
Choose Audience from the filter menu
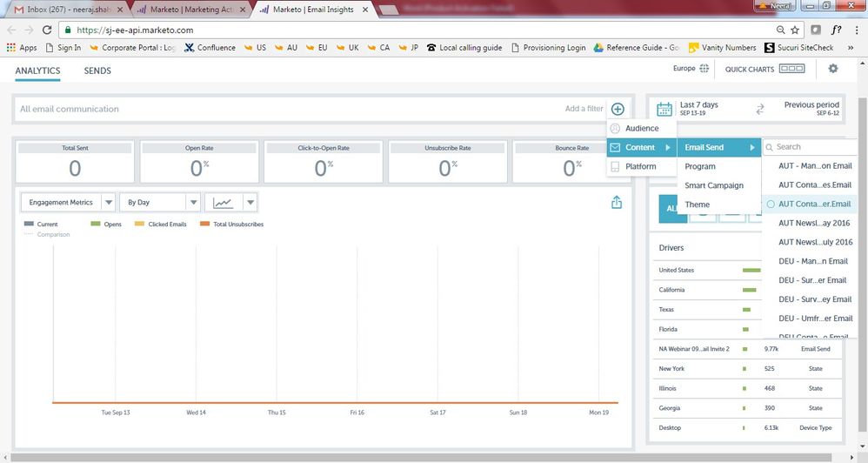642,129
